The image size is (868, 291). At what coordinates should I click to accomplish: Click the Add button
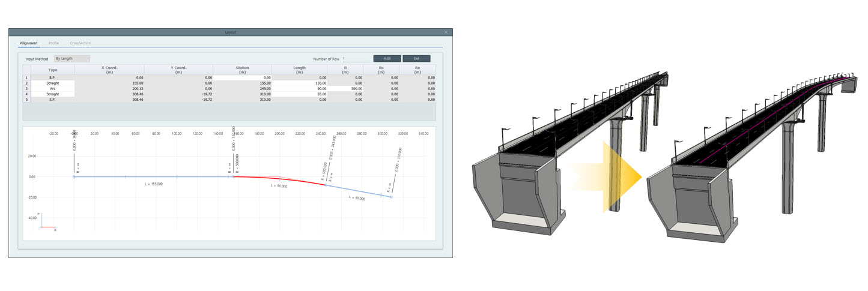[x=387, y=59]
